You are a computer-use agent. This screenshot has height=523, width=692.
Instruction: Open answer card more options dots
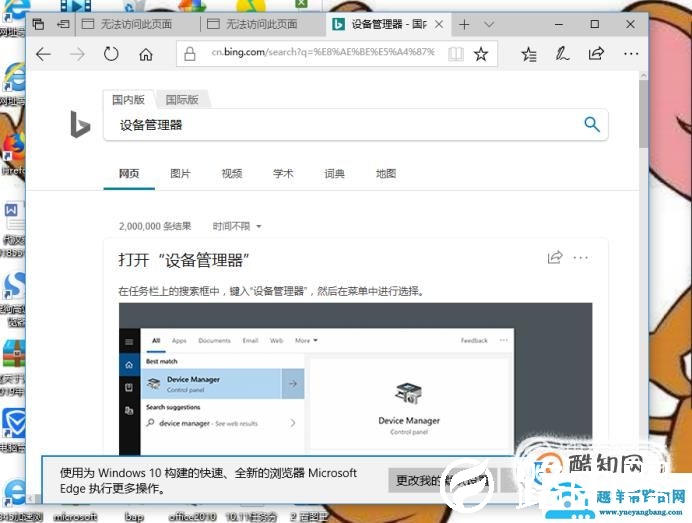tap(580, 258)
